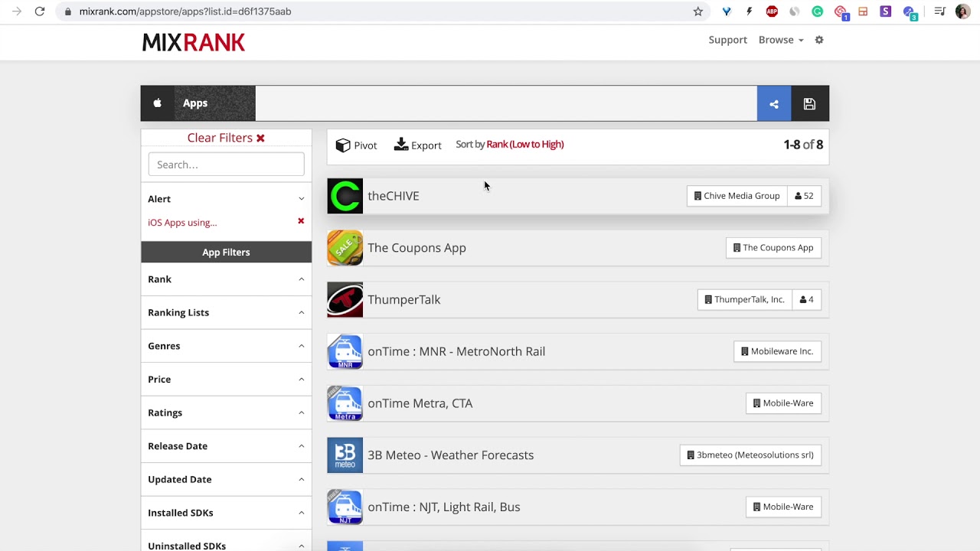
Task: Click the Apple icon in Apps bar
Action: click(158, 103)
